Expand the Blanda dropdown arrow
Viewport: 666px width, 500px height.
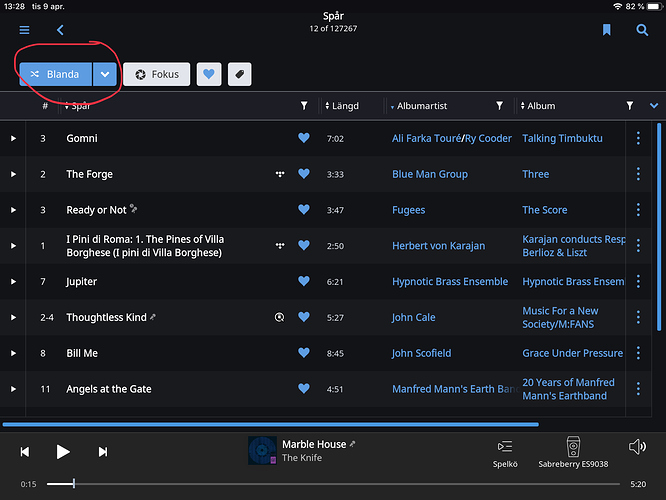point(104,74)
